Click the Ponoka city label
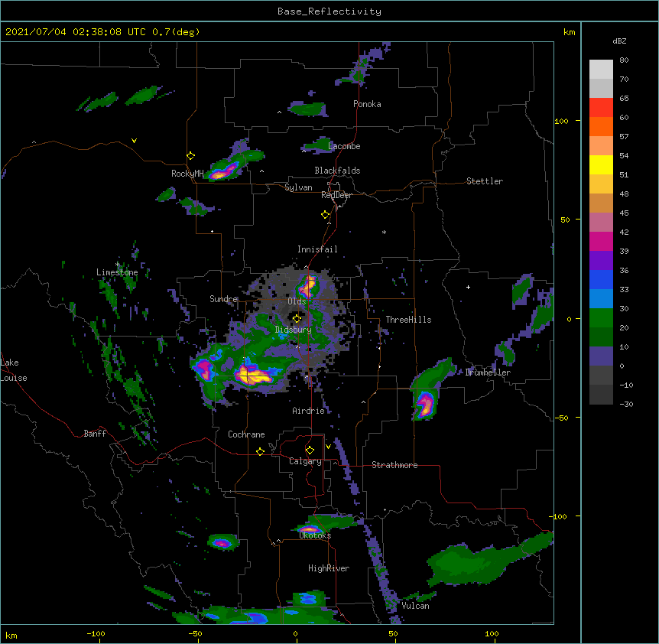Screen dimensions: 659x644 click(367, 104)
